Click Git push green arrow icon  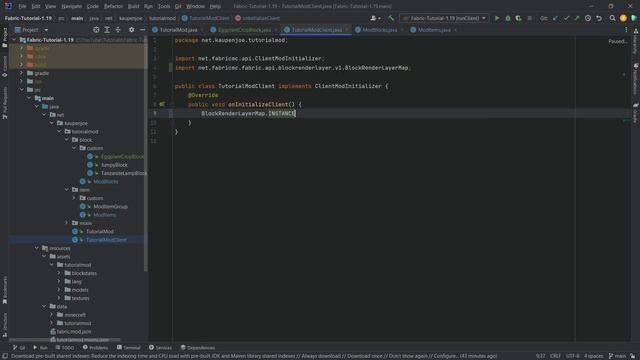[577, 18]
